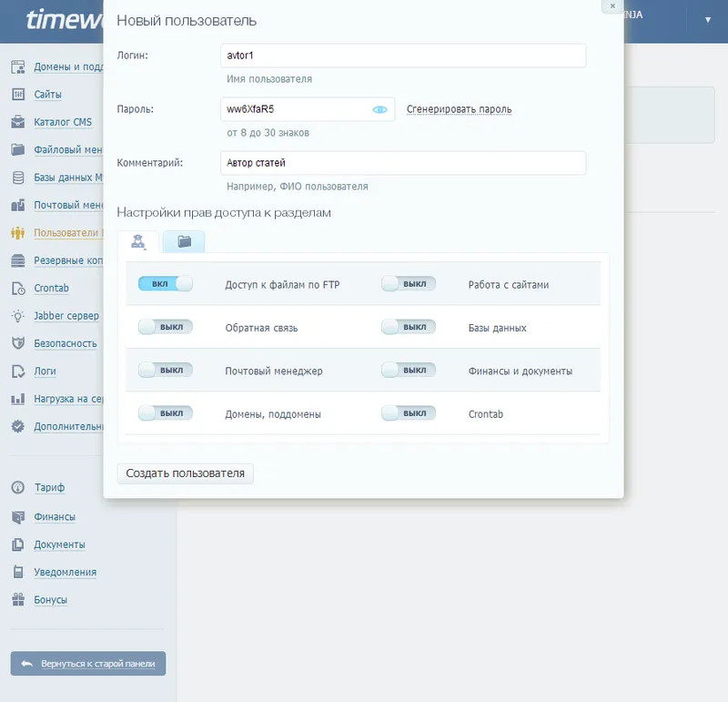
Task: Click the Создать пользователя button
Action: [x=186, y=473]
